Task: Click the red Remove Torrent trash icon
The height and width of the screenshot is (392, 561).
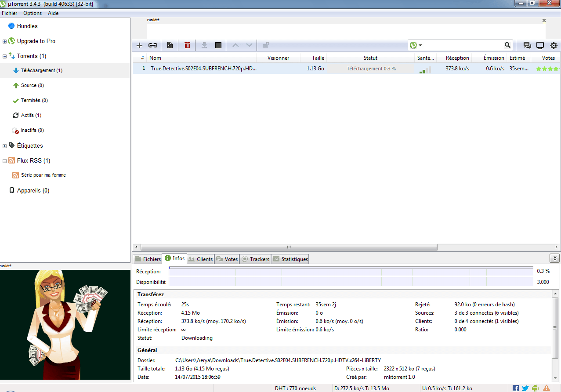Action: click(188, 45)
